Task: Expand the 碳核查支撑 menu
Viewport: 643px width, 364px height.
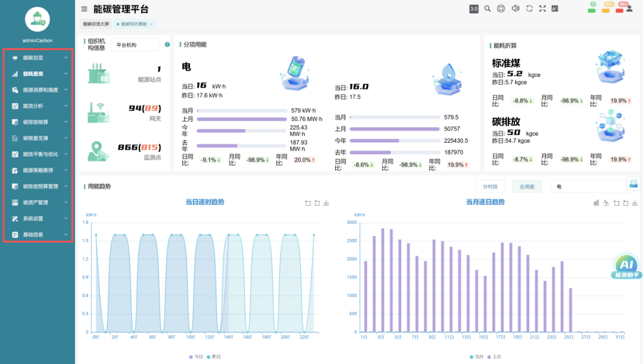Action: 39,138
